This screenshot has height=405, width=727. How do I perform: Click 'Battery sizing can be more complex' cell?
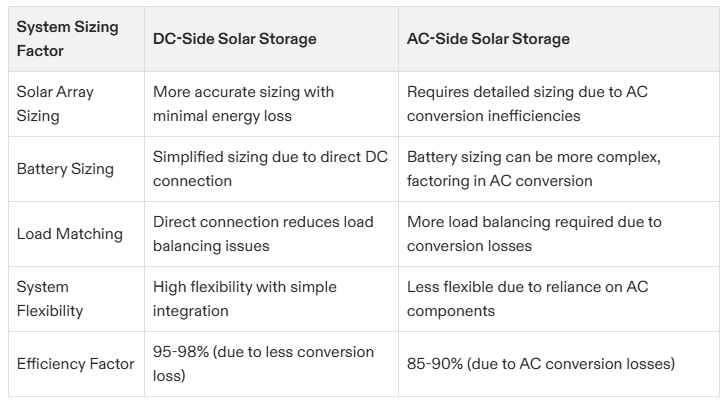click(533, 168)
